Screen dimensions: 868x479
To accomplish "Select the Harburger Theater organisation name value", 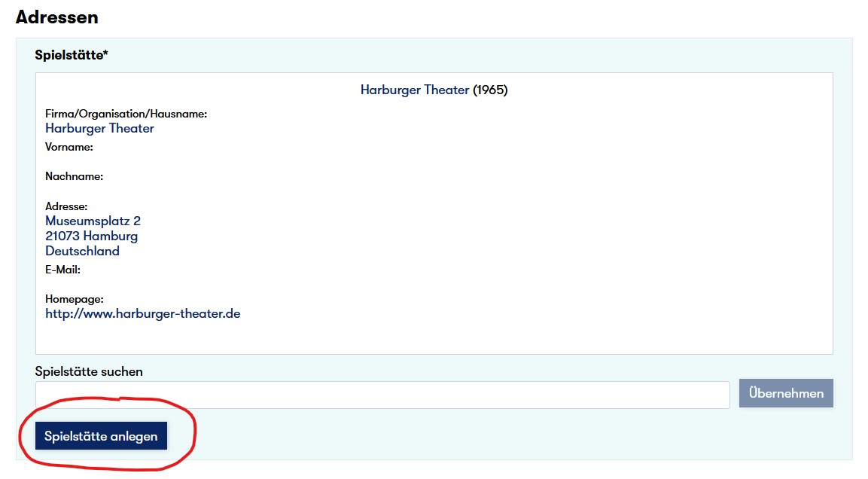I will pyautogui.click(x=99, y=128).
